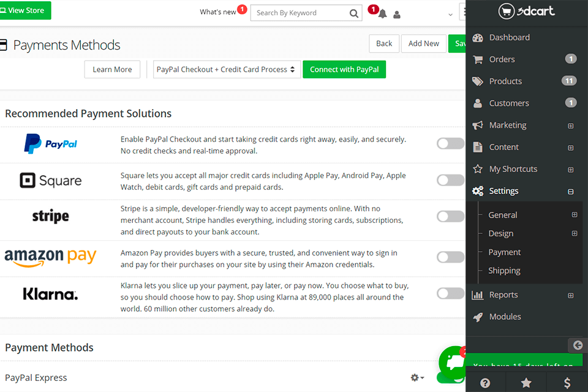Click the help question mark icon
Image resolution: width=588 pixels, height=392 pixels.
point(484,382)
